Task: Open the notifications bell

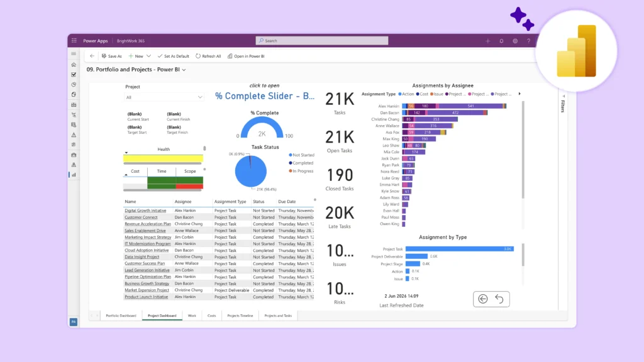Action: point(501,41)
